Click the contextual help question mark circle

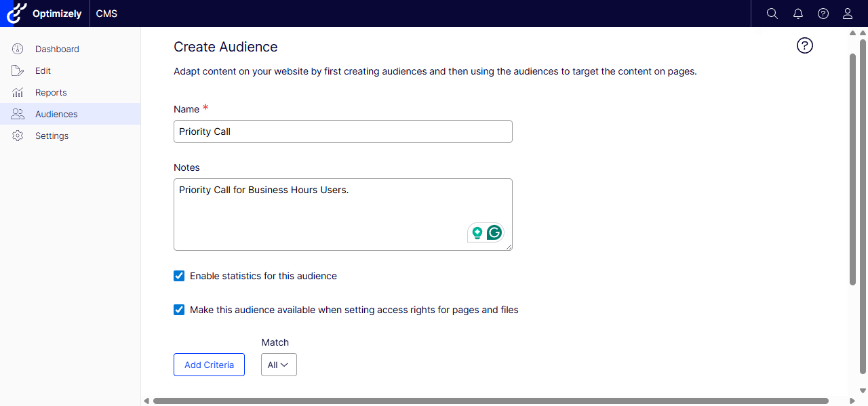[x=804, y=45]
